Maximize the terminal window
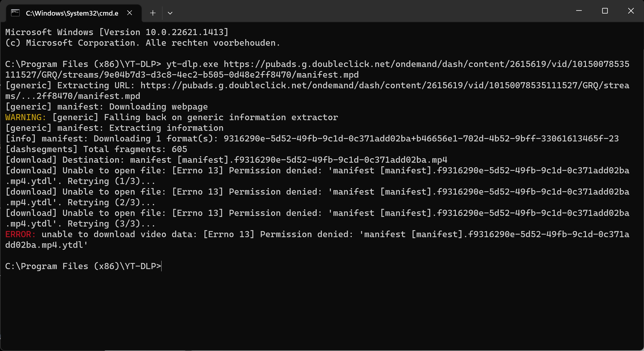644x351 pixels. coord(605,11)
